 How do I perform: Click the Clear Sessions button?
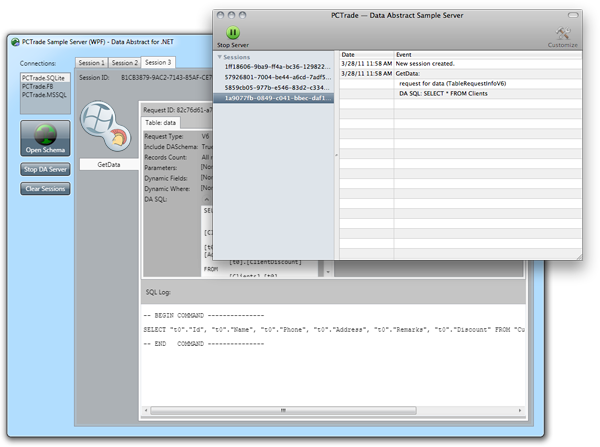tap(45, 189)
